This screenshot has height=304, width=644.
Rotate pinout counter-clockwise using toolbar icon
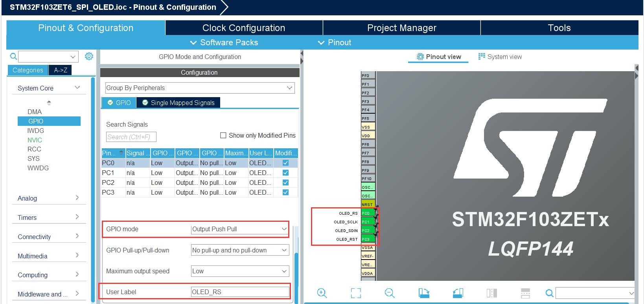[x=458, y=293]
